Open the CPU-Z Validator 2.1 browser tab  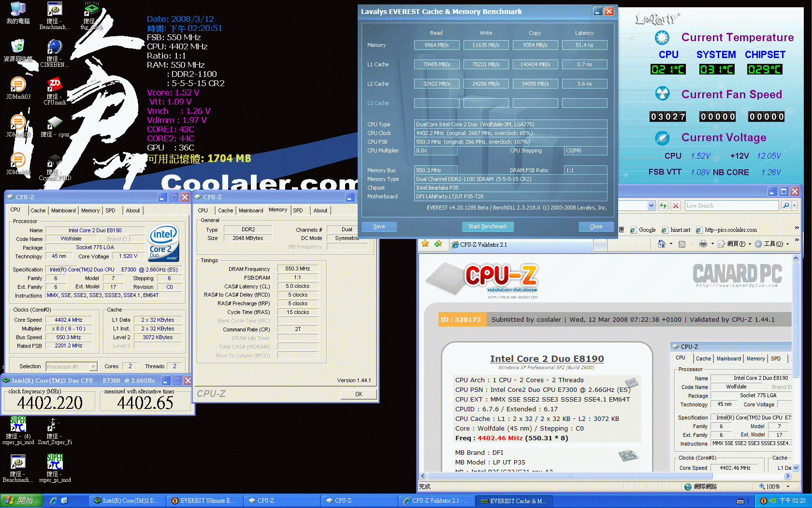tap(521, 245)
